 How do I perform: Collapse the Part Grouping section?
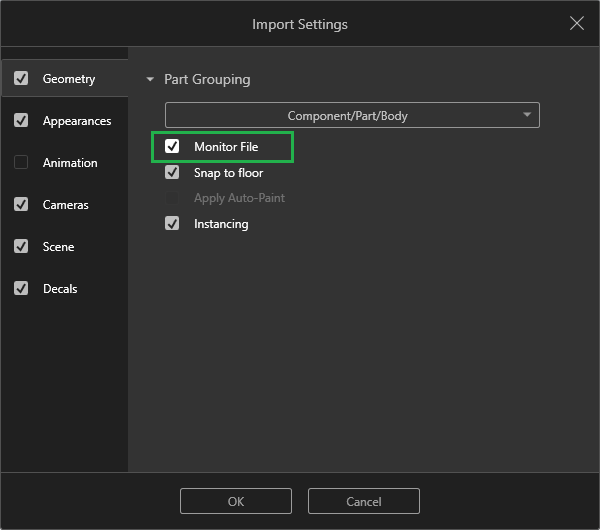click(151, 79)
